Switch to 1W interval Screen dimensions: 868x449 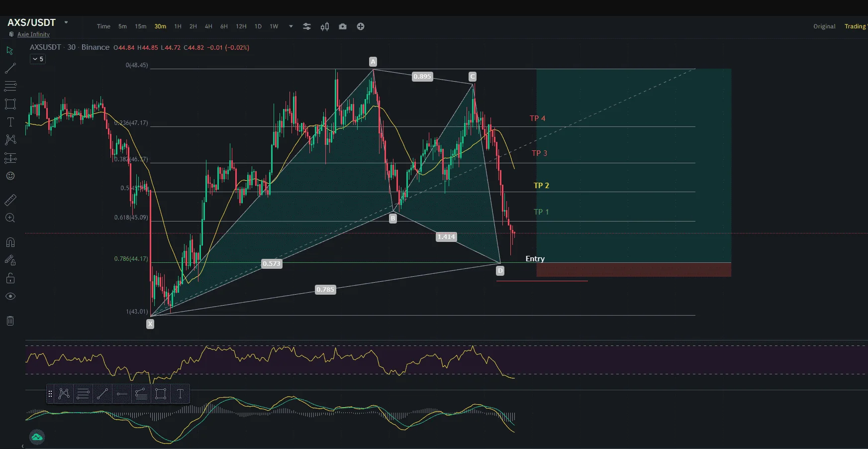[x=274, y=26]
